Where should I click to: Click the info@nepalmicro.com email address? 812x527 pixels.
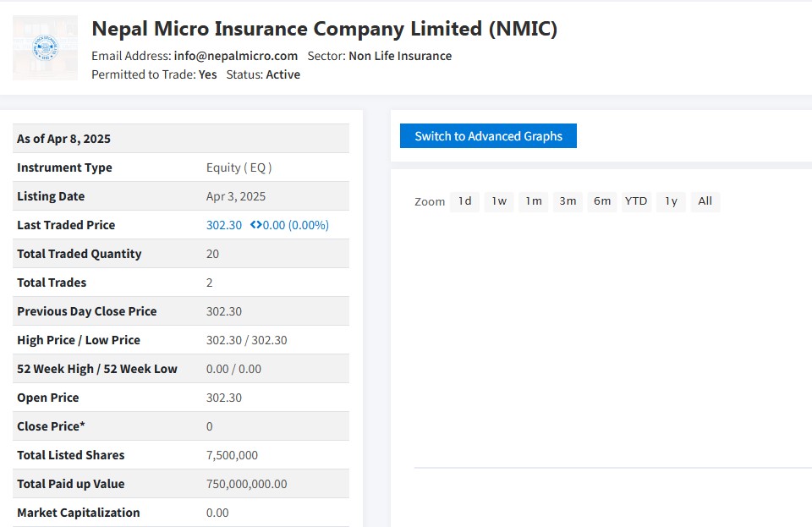(236, 56)
